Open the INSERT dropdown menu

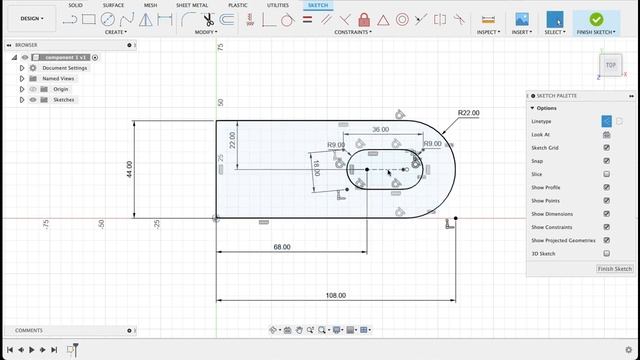(x=522, y=32)
